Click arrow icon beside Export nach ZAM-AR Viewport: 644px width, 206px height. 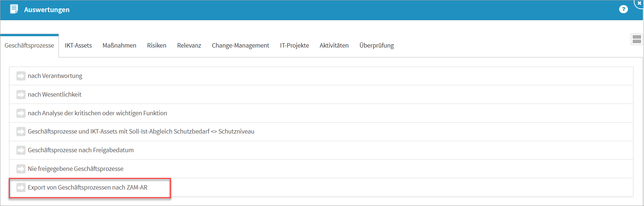[x=21, y=188]
